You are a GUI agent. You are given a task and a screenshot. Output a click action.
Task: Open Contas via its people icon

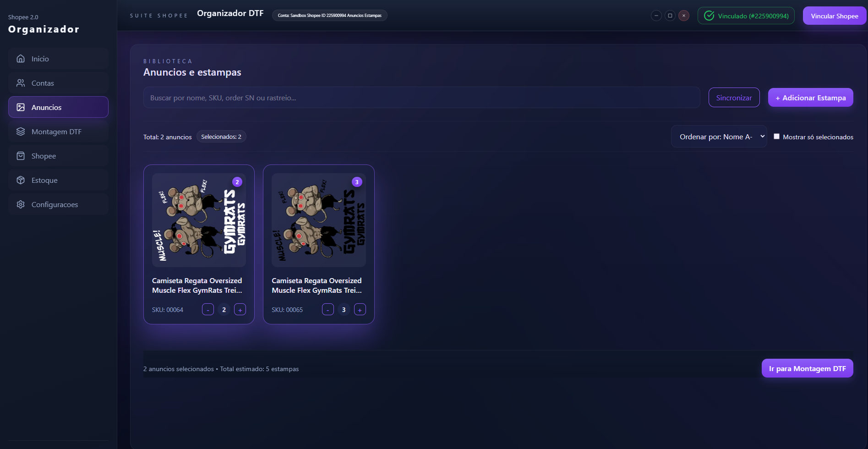[x=21, y=83]
